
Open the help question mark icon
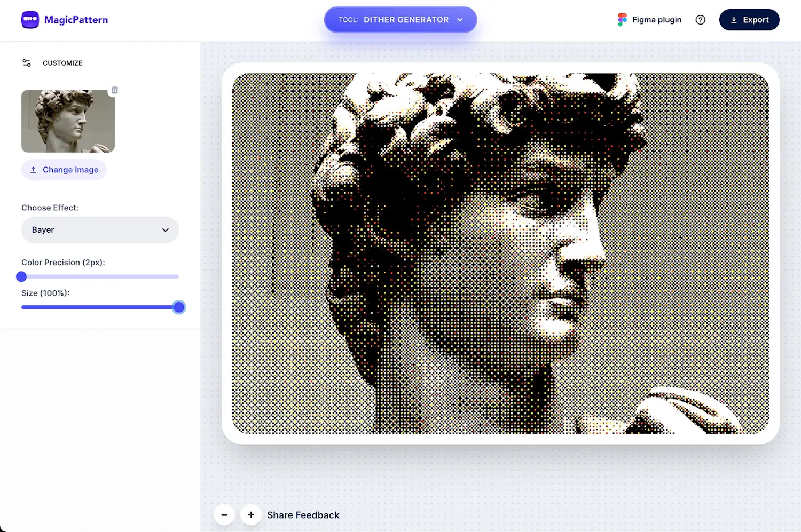pos(701,20)
